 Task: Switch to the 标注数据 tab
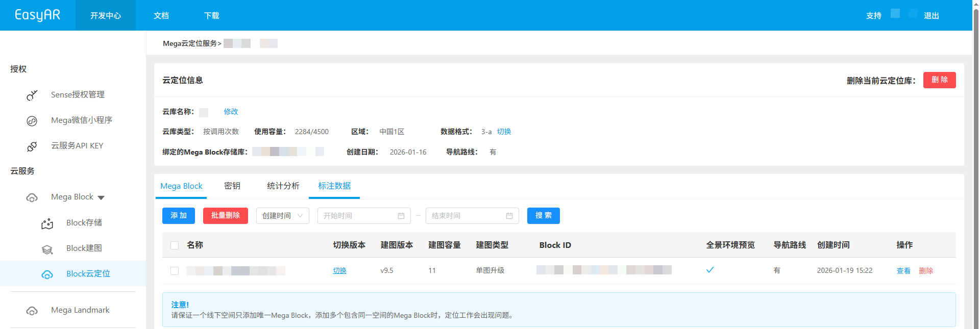(334, 186)
